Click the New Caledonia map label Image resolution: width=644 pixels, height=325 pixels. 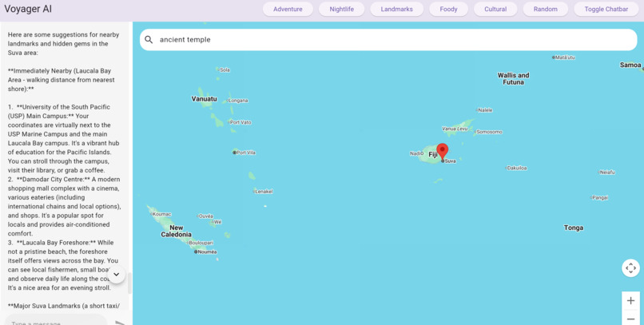point(176,231)
